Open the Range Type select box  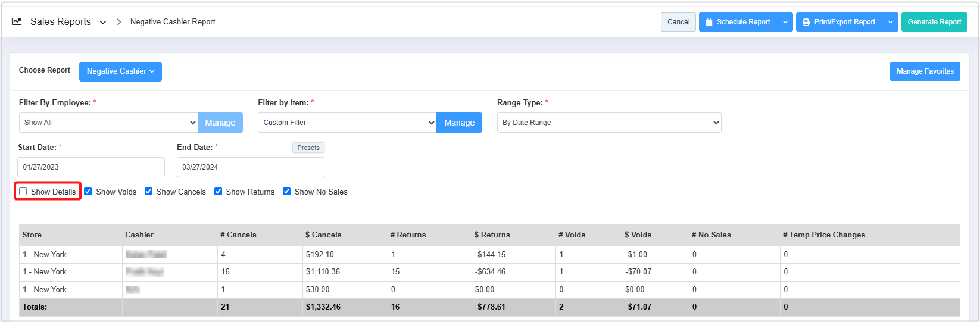pos(608,123)
